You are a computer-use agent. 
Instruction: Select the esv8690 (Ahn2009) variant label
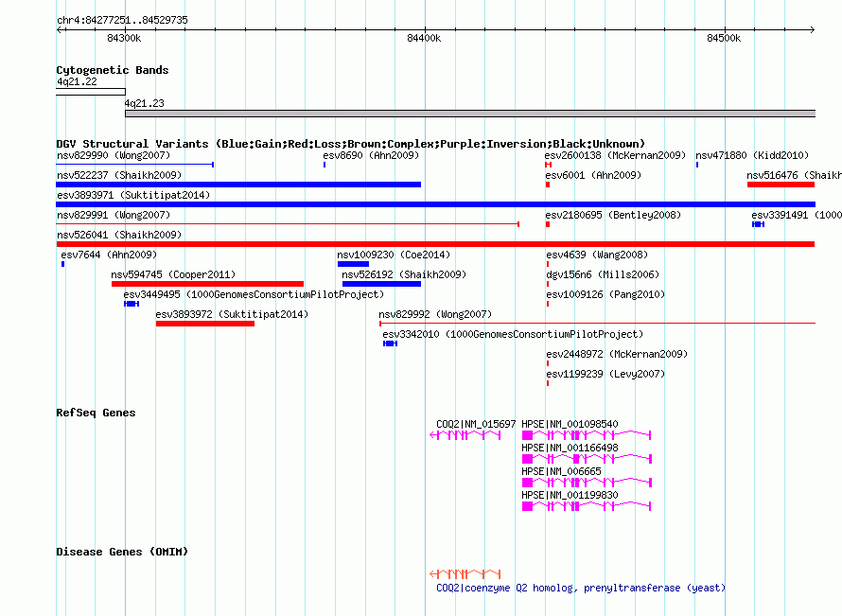(371, 155)
